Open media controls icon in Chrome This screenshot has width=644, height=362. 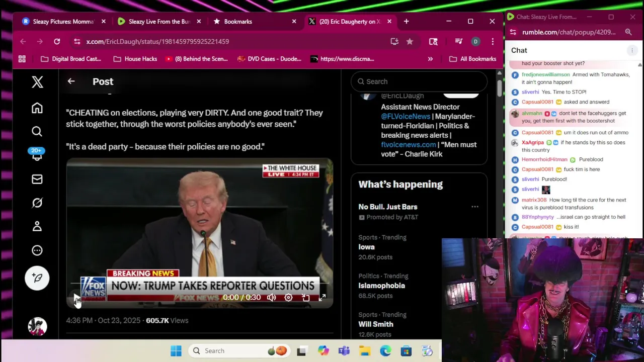(x=458, y=41)
